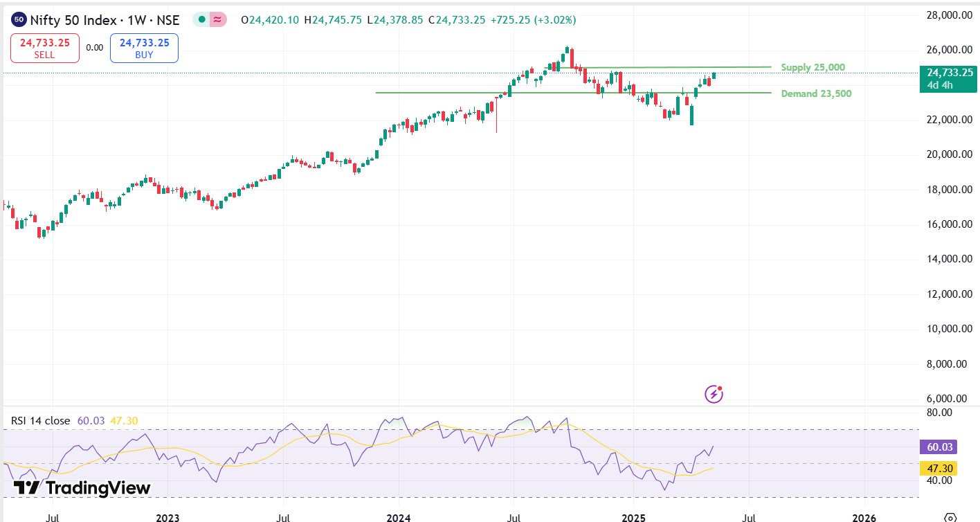The image size is (980, 522).
Task: Click the pink approximate-sign data icon
Action: (x=218, y=20)
